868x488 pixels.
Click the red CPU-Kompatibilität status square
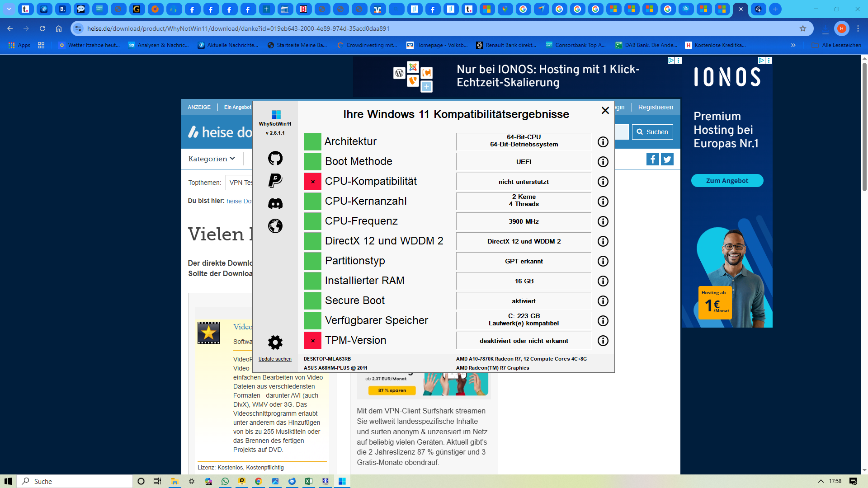tap(312, 182)
